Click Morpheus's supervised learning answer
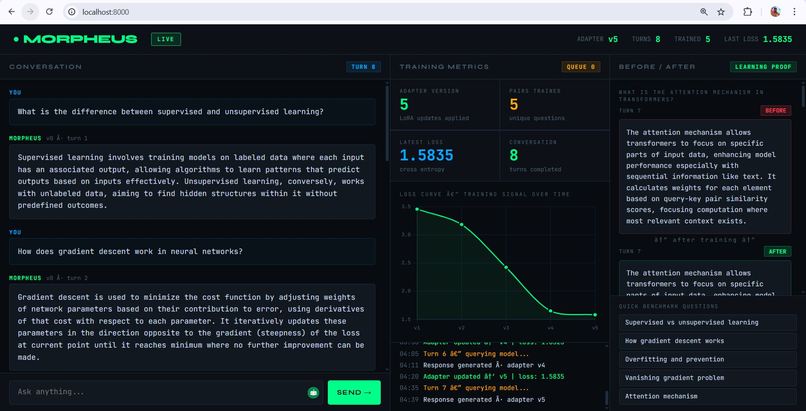Screen dimensions: 806x411 (x=192, y=181)
